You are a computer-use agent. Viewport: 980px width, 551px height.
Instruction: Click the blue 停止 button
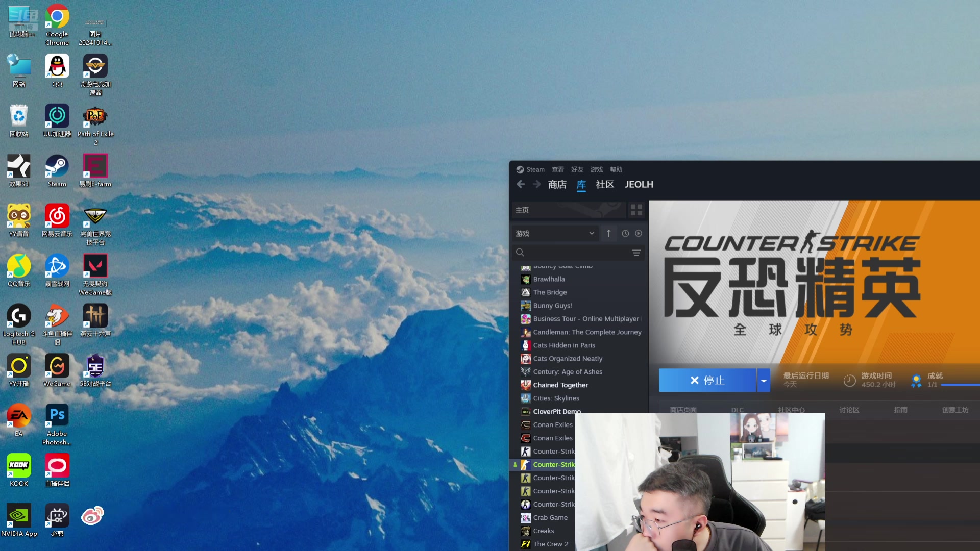tap(707, 380)
